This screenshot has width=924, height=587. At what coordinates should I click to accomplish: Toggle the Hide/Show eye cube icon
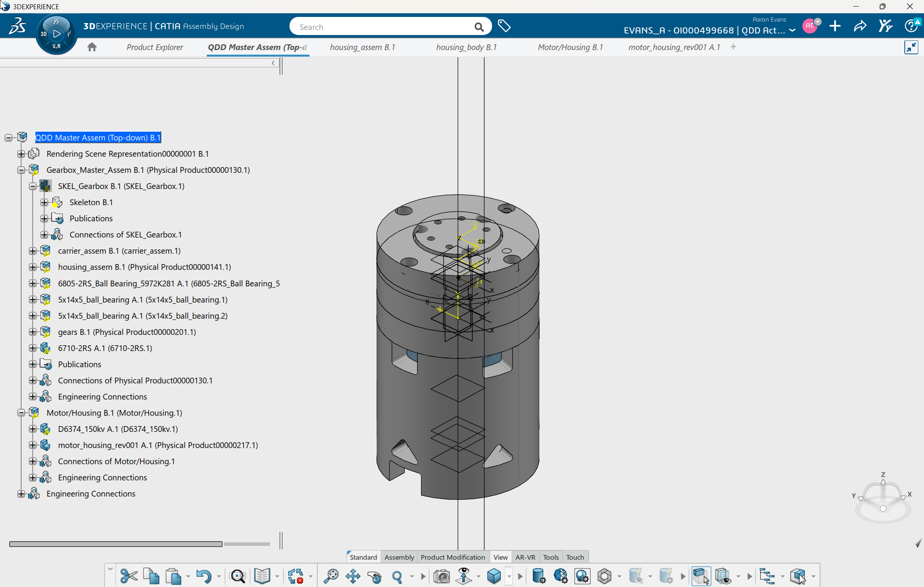point(723,576)
